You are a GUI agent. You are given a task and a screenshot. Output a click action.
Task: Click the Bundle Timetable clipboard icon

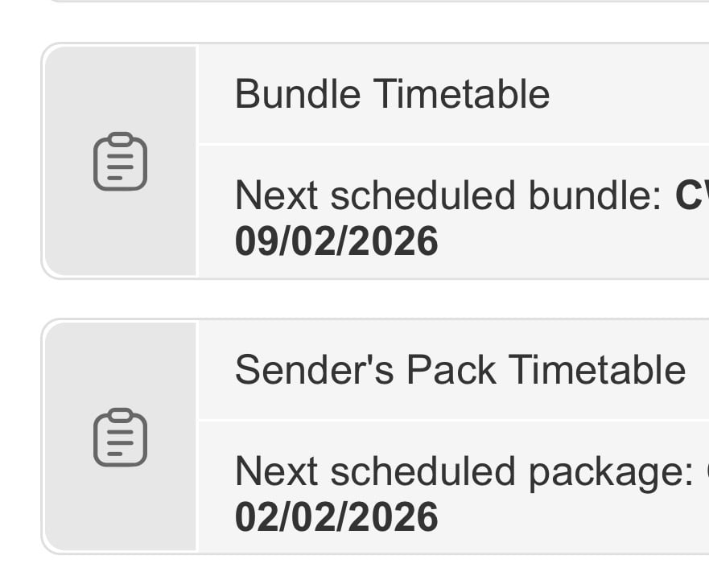pyautogui.click(x=120, y=162)
